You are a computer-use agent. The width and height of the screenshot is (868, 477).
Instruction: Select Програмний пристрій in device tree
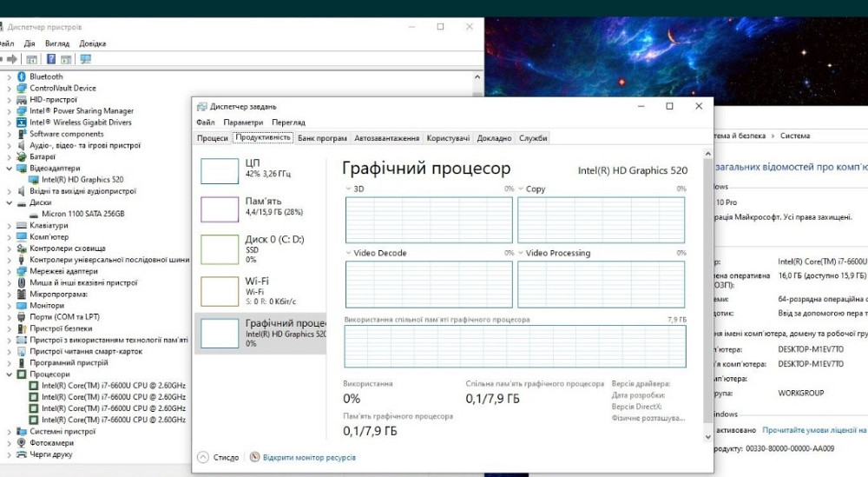[69, 363]
